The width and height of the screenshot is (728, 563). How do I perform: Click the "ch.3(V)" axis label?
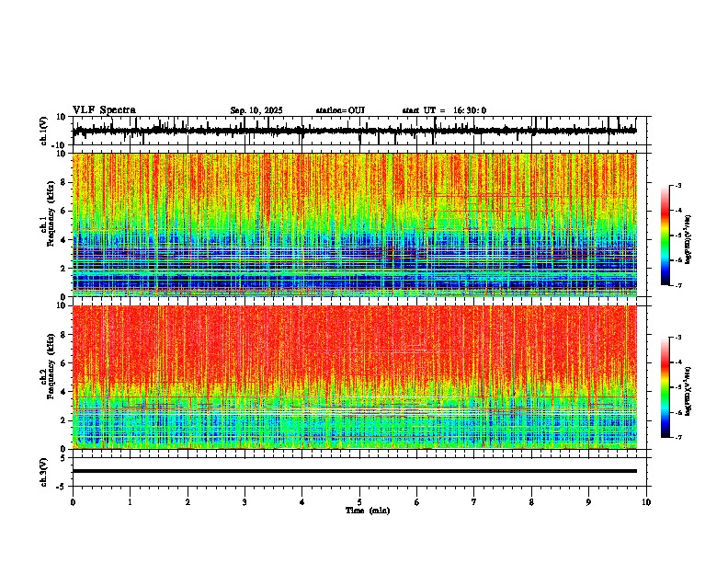(x=44, y=472)
